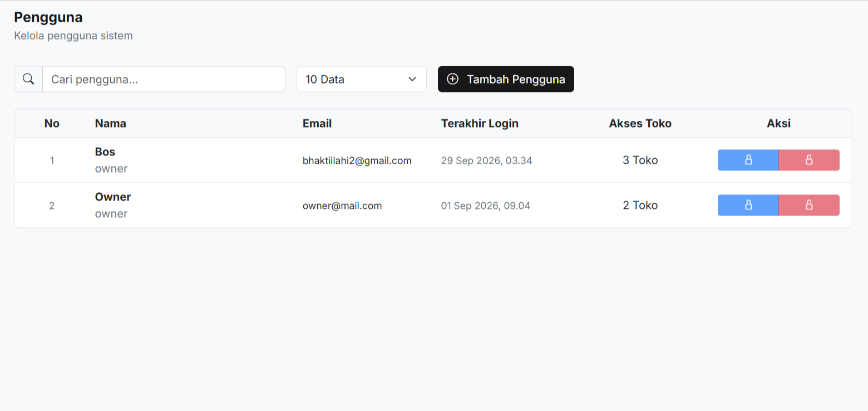The height and width of the screenshot is (411, 868).
Task: Click the Email column header
Action: 317,123
